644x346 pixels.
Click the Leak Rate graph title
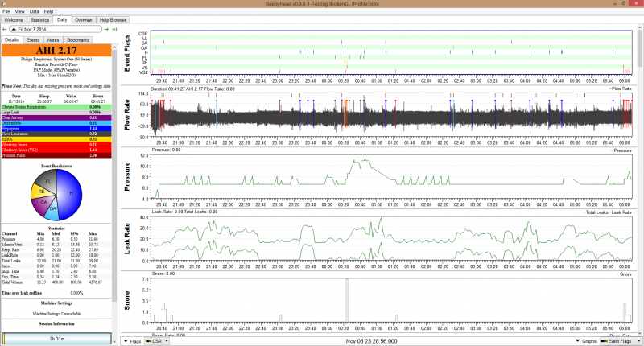pyautogui.click(x=126, y=238)
